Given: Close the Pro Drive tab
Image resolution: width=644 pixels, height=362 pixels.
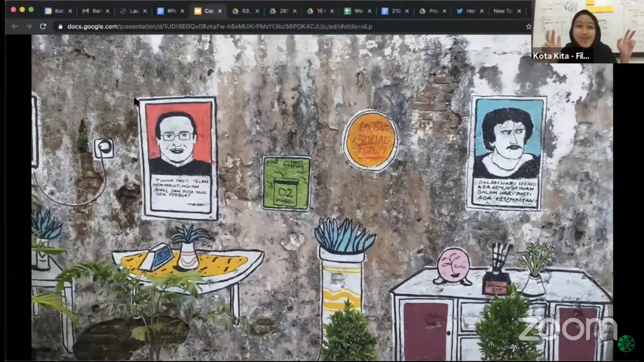Looking at the screenshot, I should coord(444,10).
